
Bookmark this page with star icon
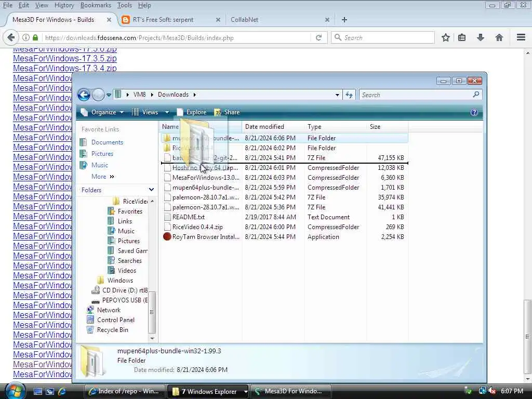(445, 37)
